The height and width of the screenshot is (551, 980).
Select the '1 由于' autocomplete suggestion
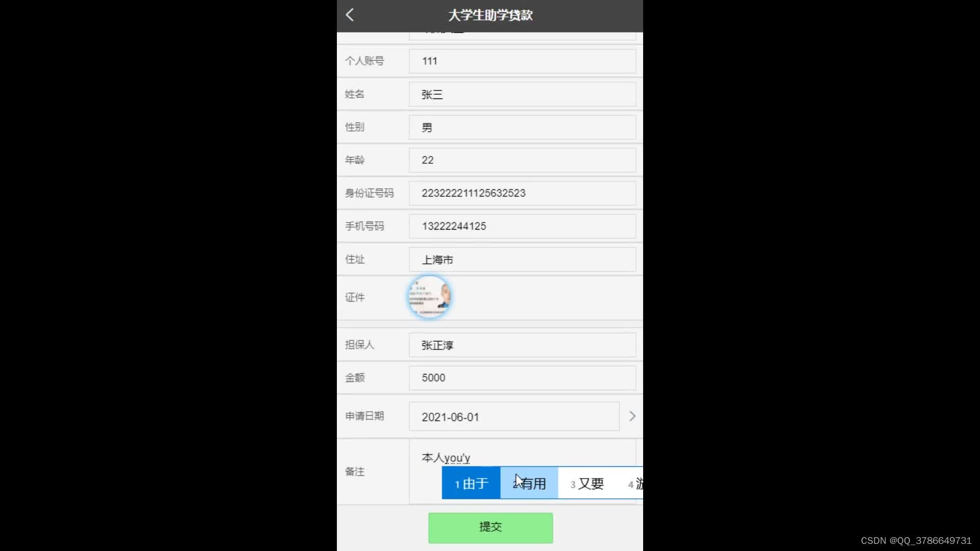471,483
